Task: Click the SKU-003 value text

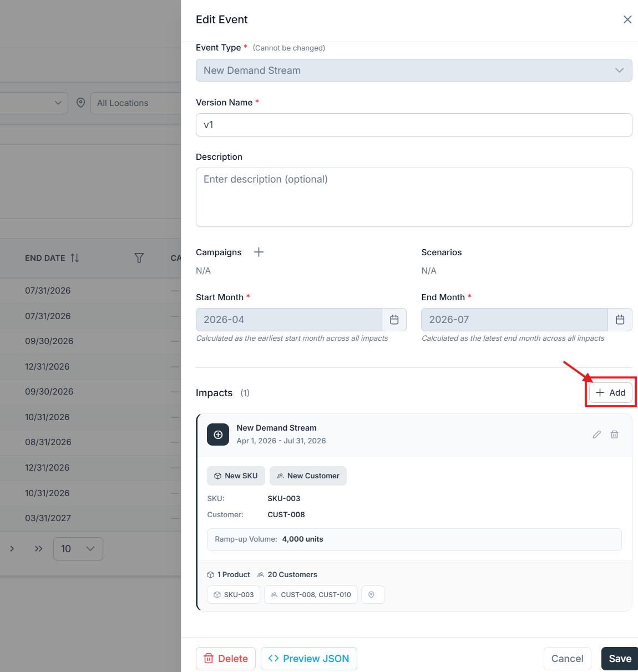Action: (x=284, y=498)
